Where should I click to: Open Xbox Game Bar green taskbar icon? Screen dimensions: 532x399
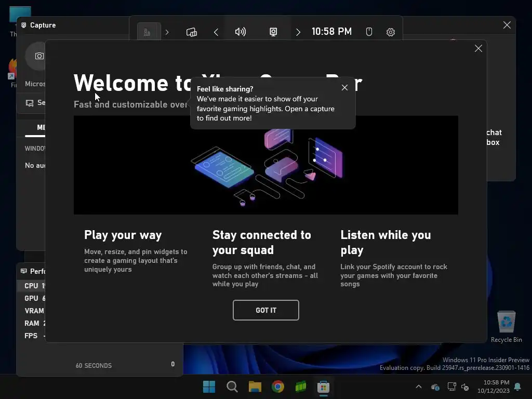(301, 387)
